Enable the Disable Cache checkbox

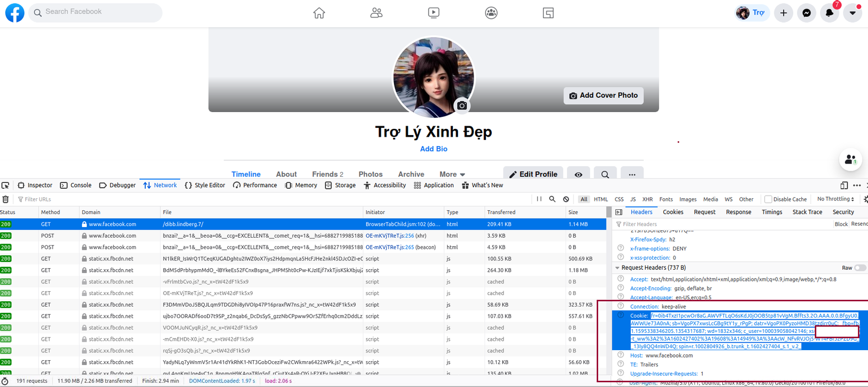click(768, 199)
